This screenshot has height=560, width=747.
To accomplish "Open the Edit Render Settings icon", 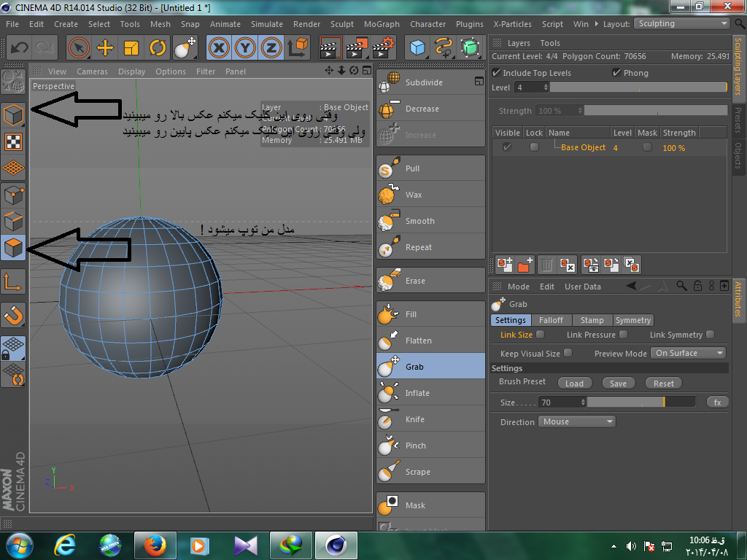I will pos(384,47).
